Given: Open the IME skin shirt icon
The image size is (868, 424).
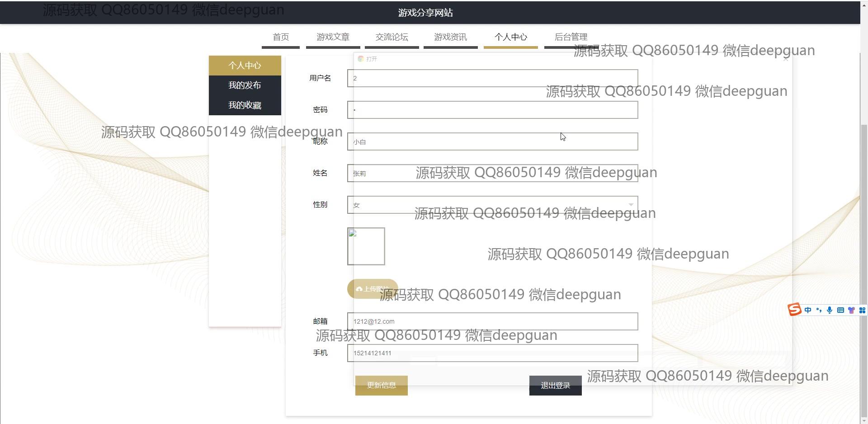Looking at the screenshot, I should [851, 310].
